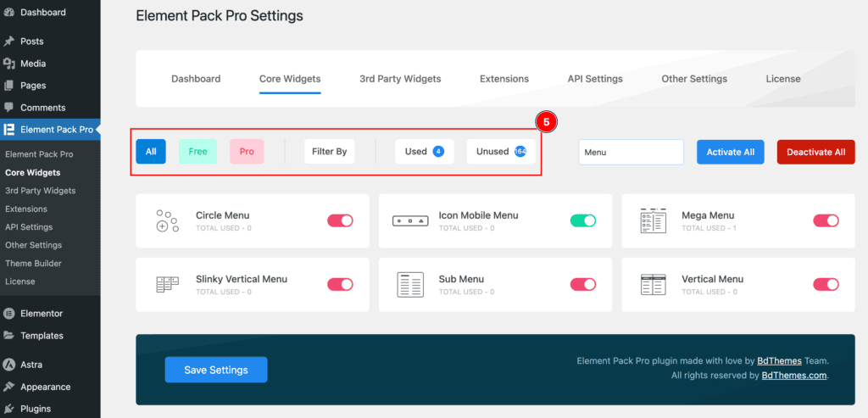Toggle the Vertical Menu widget switch
The height and width of the screenshot is (418, 868).
826,285
